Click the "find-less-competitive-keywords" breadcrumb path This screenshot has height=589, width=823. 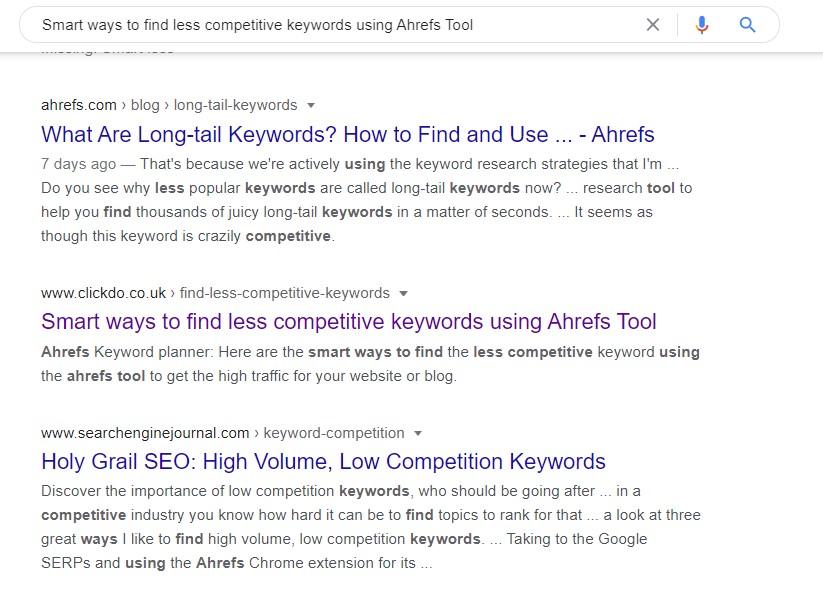pos(285,293)
